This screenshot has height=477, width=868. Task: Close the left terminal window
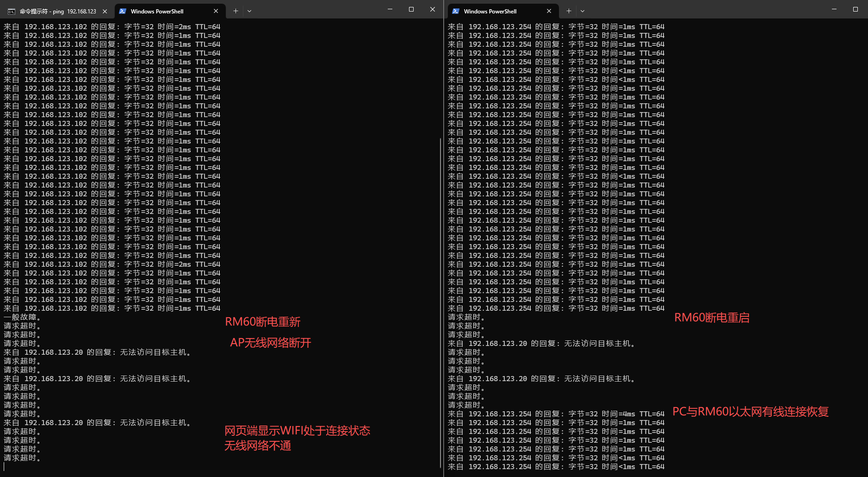pyautogui.click(x=433, y=9)
